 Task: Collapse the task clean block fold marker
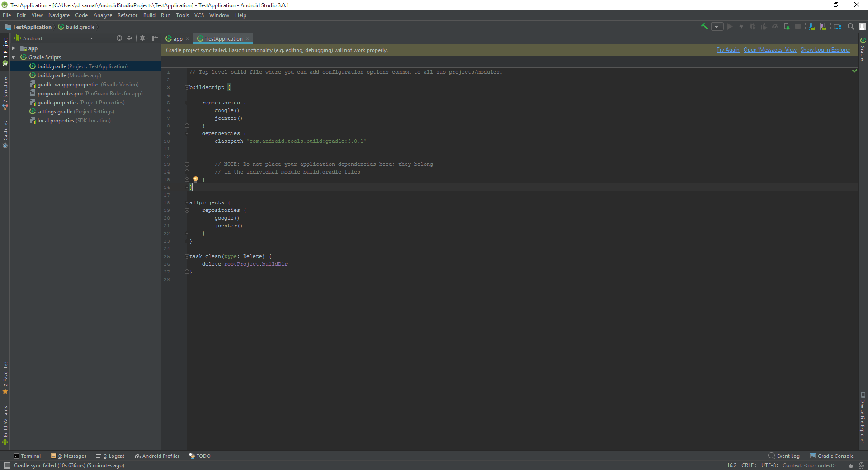(x=187, y=257)
